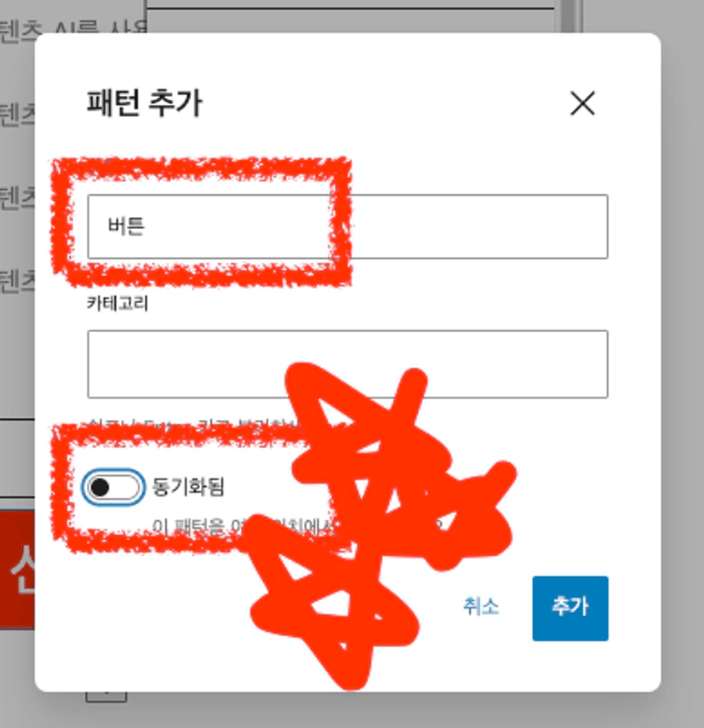Cancel pattern creation with 취소
Image resolution: width=704 pixels, height=728 pixels.
point(481,607)
